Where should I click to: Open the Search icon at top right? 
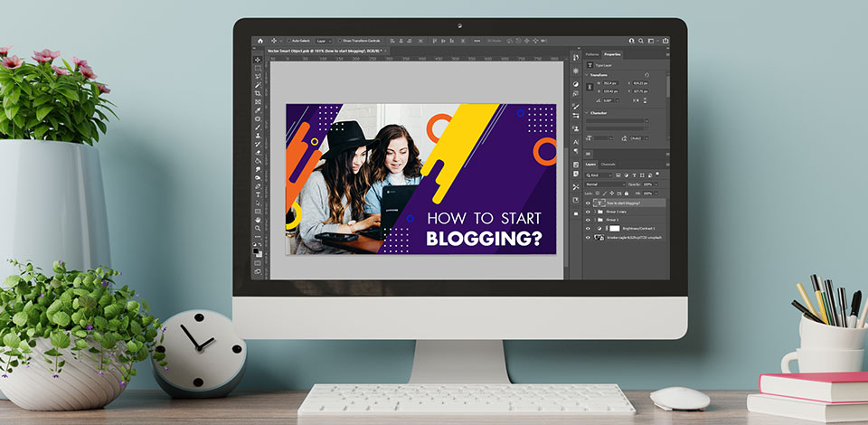point(641,41)
